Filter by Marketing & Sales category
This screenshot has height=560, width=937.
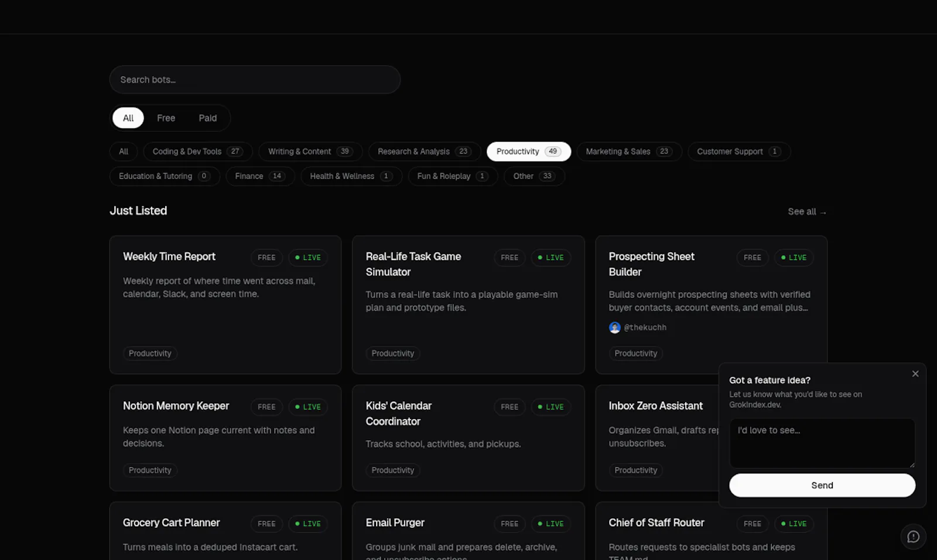(629, 152)
